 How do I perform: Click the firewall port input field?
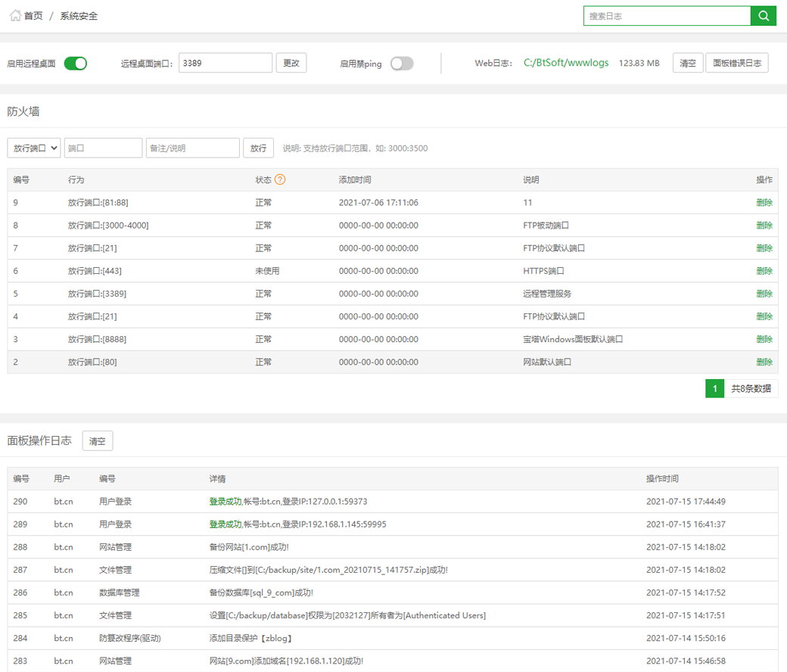(x=103, y=148)
